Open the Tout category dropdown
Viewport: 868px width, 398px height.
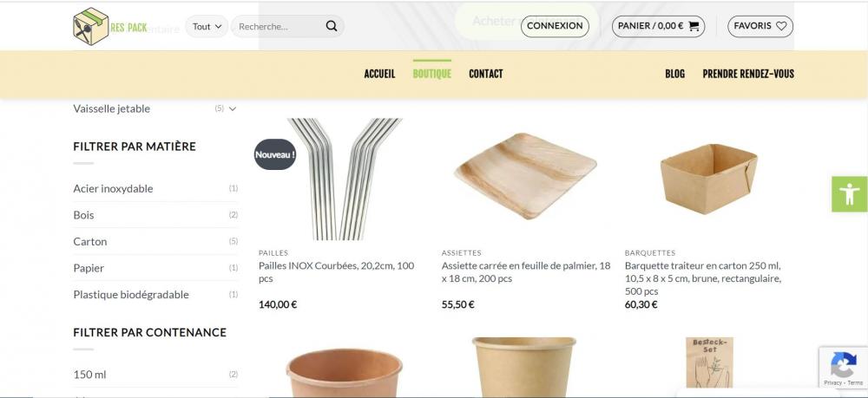[x=207, y=27]
